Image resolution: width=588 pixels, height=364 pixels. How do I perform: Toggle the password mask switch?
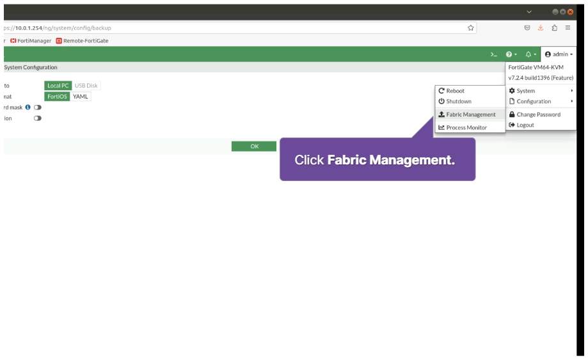tap(38, 107)
